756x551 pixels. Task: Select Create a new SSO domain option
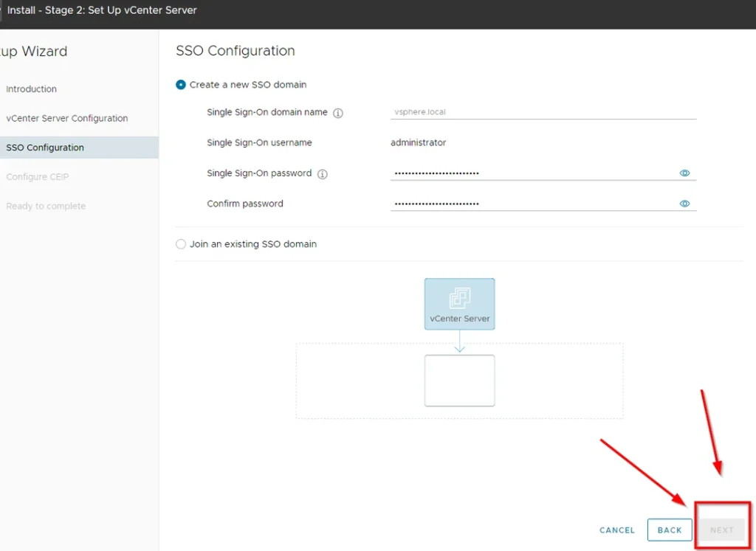coord(181,85)
